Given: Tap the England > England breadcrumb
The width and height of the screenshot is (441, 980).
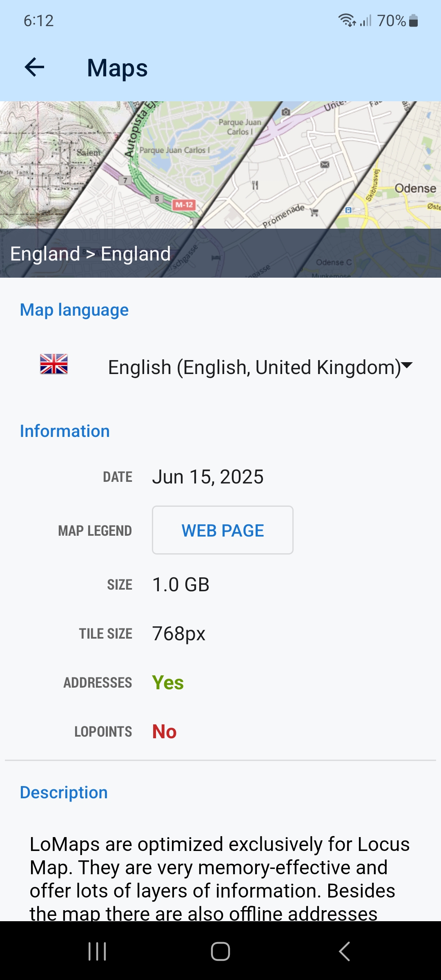Looking at the screenshot, I should [90, 254].
